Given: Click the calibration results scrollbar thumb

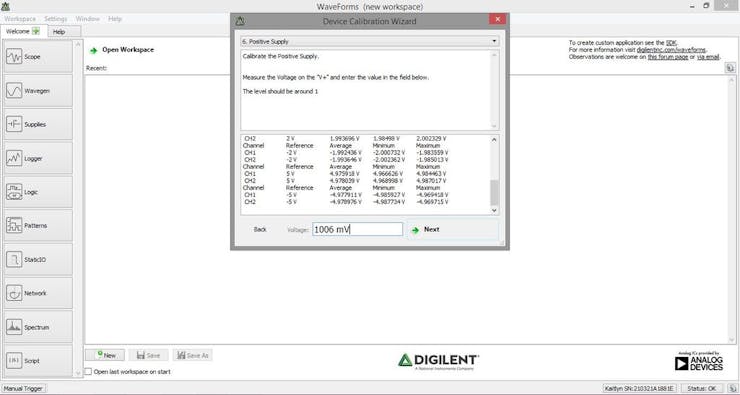Looking at the screenshot, I should click(x=494, y=193).
